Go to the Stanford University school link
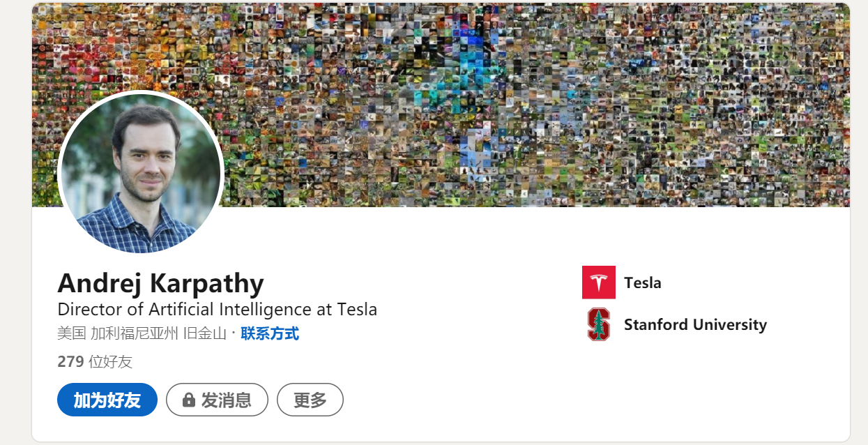 (695, 324)
